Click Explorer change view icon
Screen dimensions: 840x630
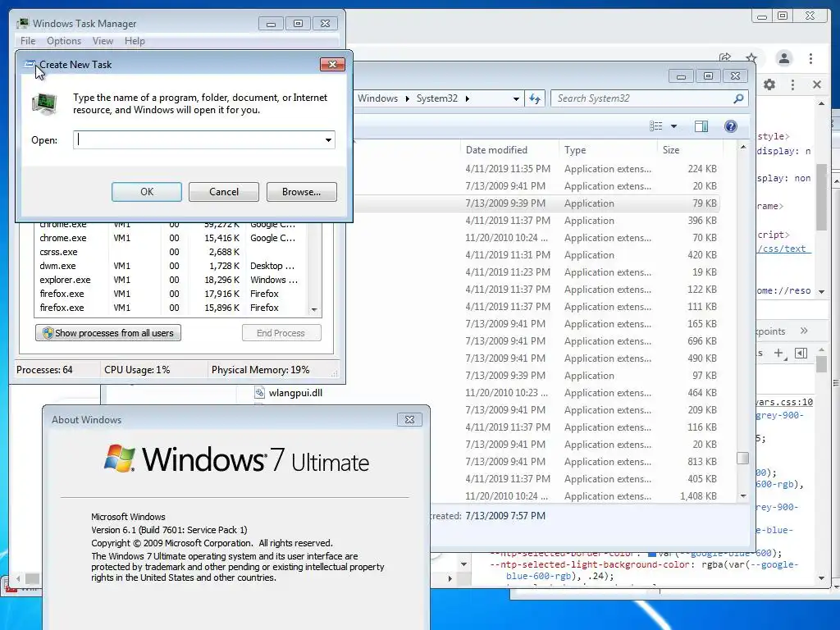pyautogui.click(x=655, y=126)
